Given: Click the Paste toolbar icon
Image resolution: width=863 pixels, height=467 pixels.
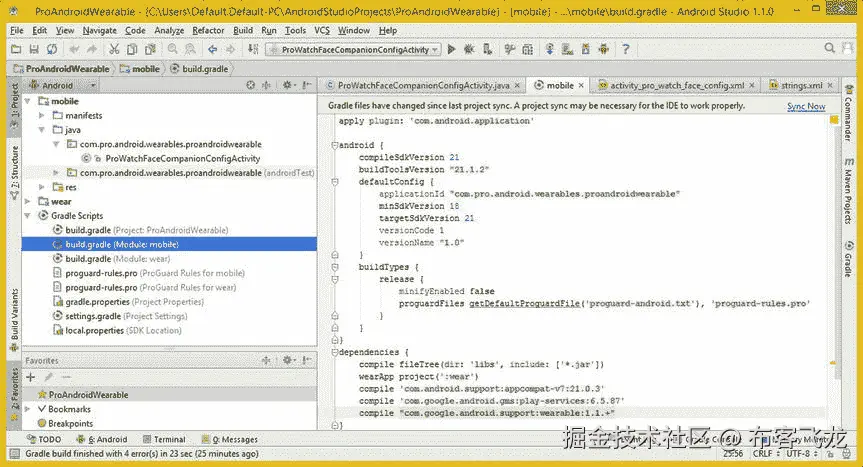Looking at the screenshot, I should pos(150,50).
